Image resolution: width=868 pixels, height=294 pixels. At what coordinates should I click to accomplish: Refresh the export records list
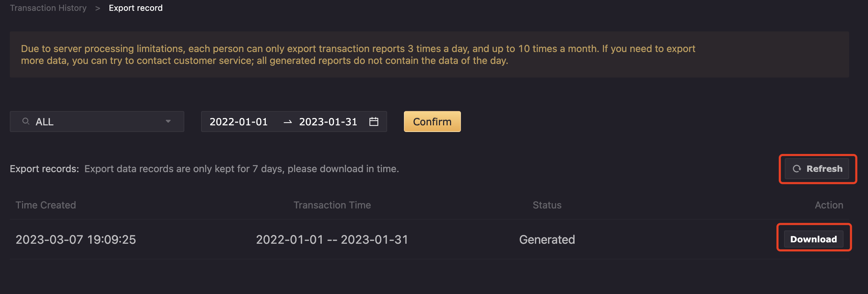[x=817, y=169]
